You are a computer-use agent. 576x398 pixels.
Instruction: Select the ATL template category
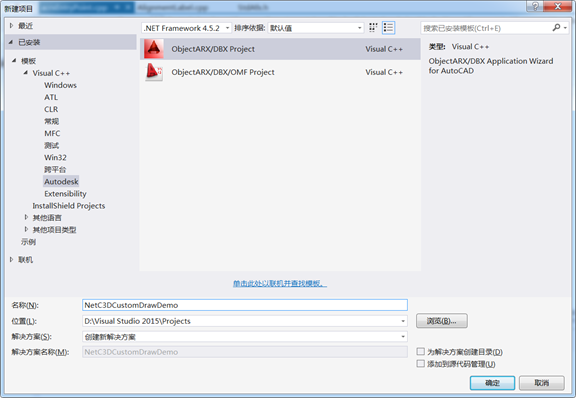pos(51,97)
